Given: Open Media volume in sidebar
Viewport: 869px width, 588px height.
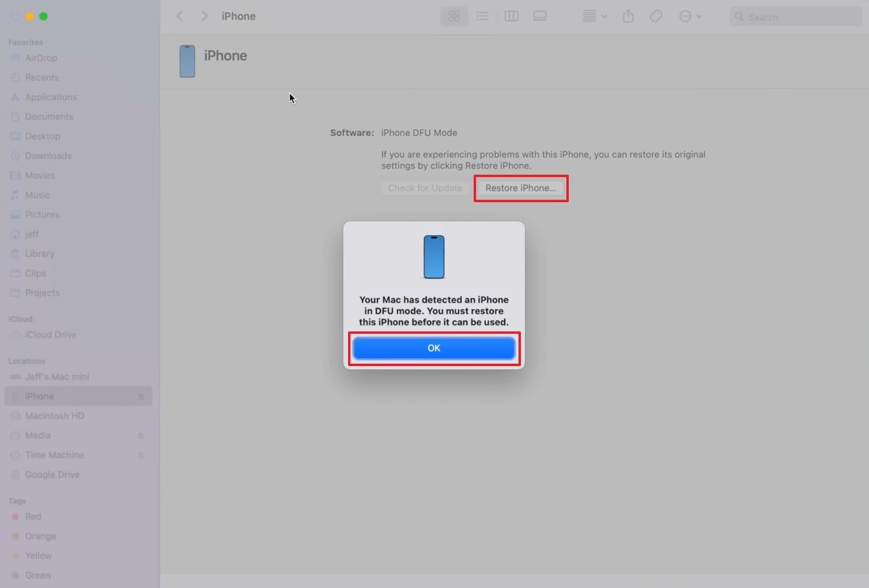Looking at the screenshot, I should [38, 435].
